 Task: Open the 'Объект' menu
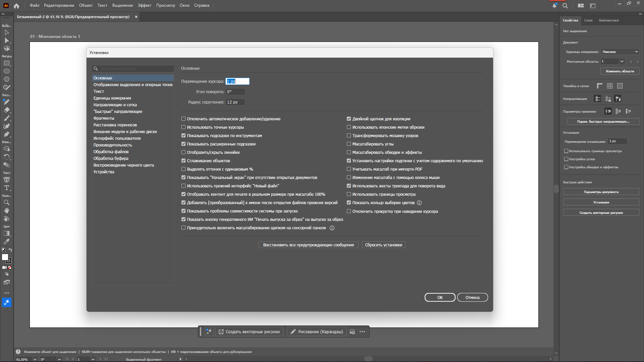[x=86, y=5]
